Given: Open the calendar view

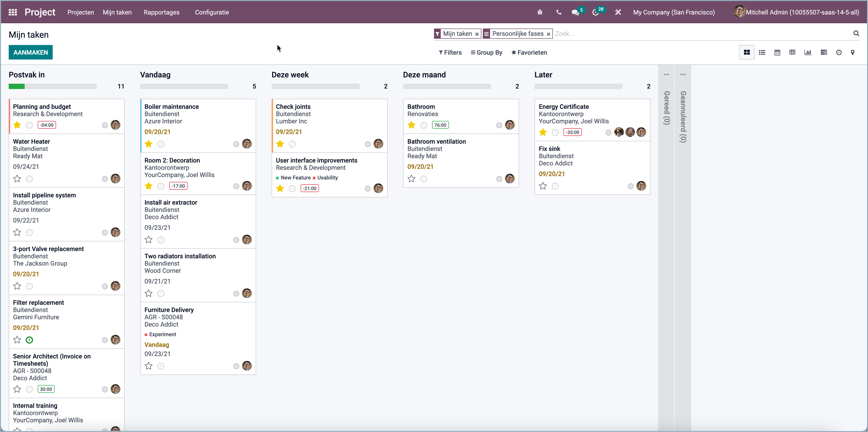Looking at the screenshot, I should (x=777, y=52).
